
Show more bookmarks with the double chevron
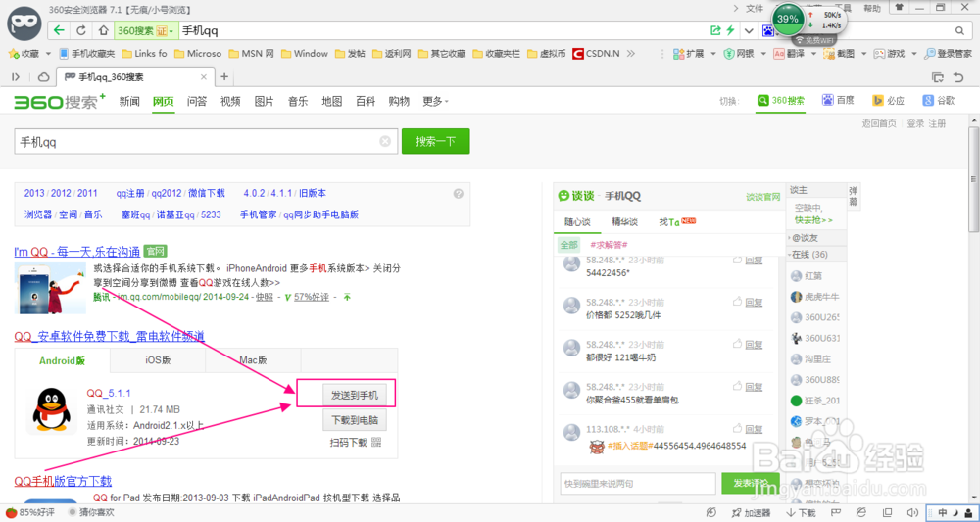[630, 54]
